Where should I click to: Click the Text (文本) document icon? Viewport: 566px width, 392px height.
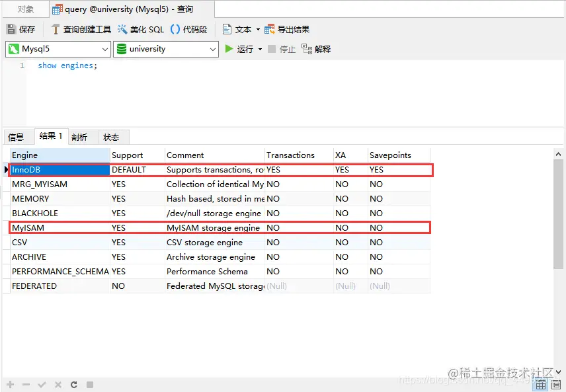point(227,29)
